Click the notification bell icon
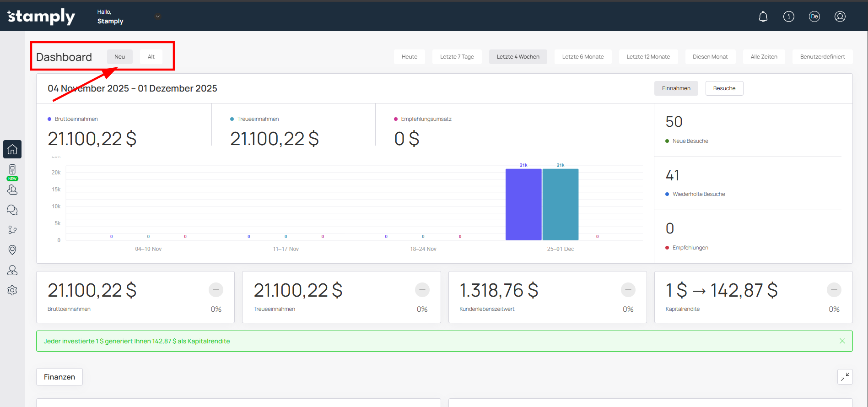The width and height of the screenshot is (868, 407). tap(763, 16)
